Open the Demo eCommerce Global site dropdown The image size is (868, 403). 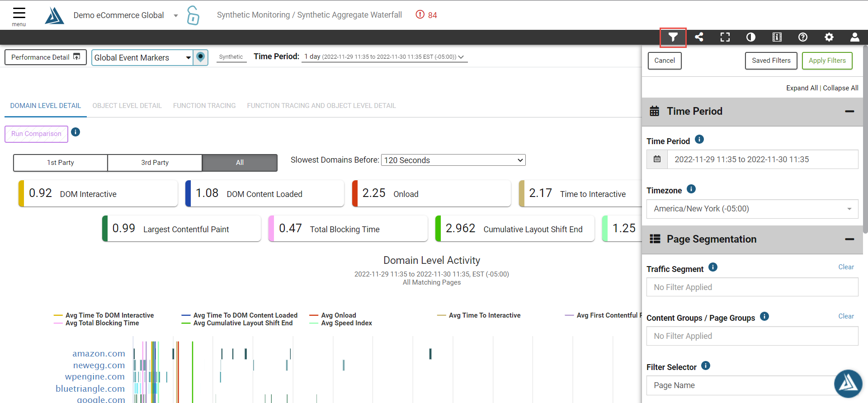click(126, 15)
